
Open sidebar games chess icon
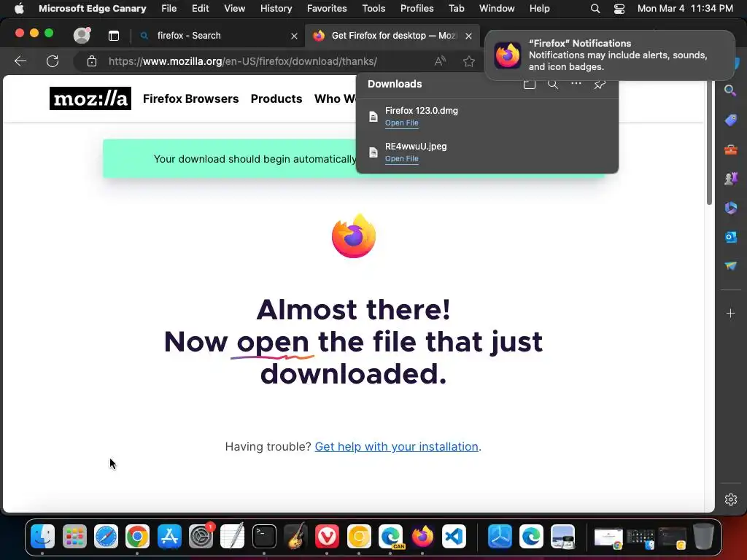[731, 179]
